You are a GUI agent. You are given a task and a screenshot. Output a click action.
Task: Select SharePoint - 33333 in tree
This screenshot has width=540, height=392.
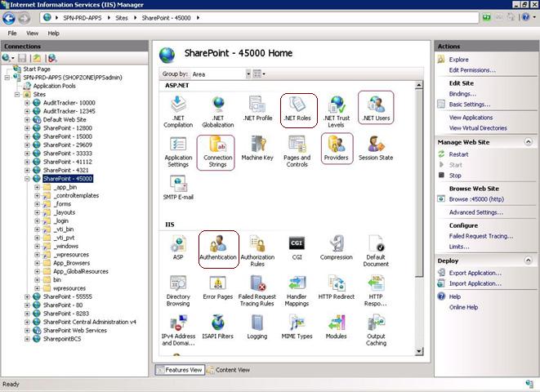click(x=68, y=154)
